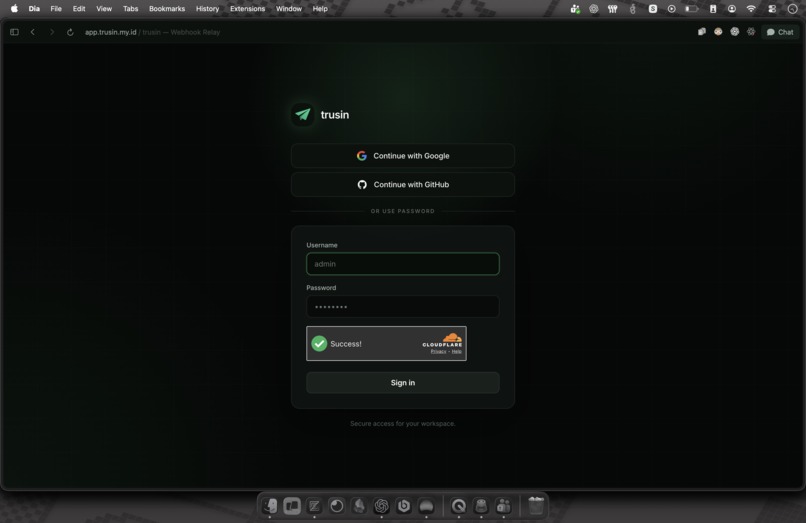Open QuickTime Player from Dock

click(459, 506)
